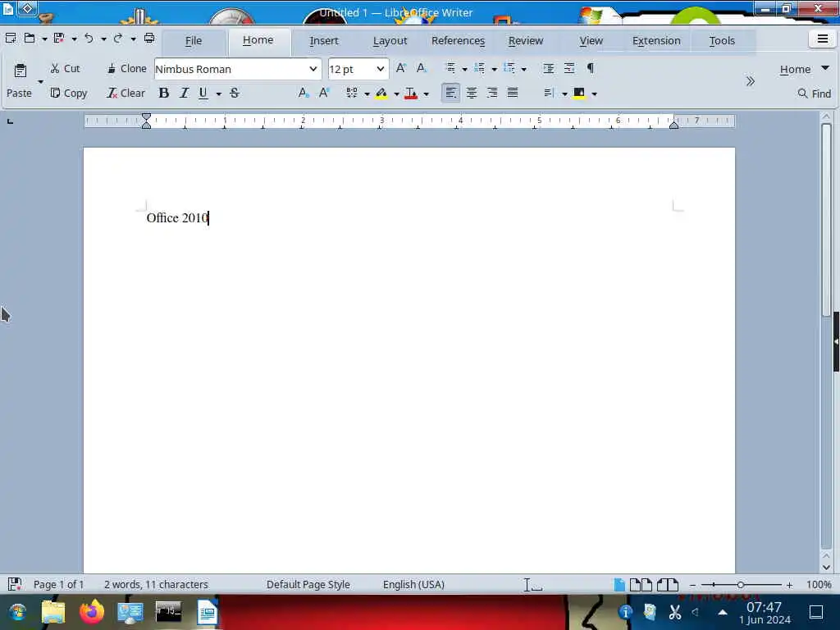
Task: Adjust the zoom slider handle
Action: pos(741,585)
